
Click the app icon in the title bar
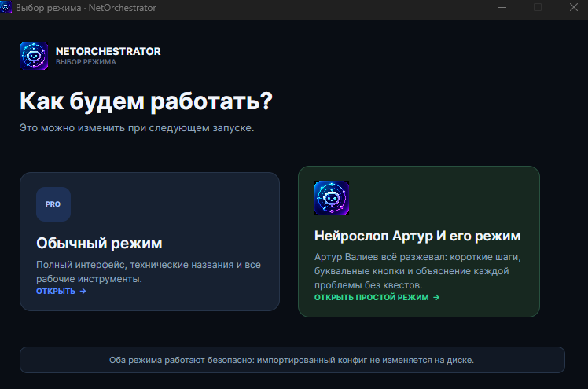pos(6,7)
